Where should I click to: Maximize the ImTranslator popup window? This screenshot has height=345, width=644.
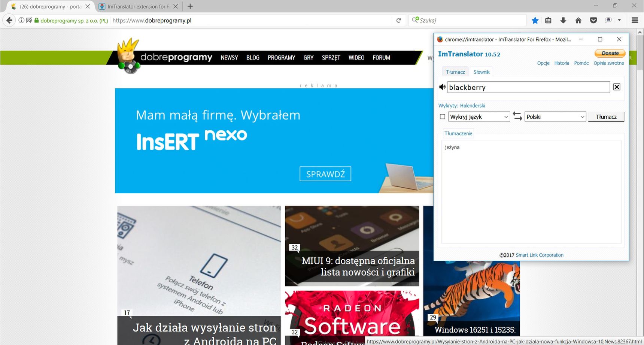pyautogui.click(x=600, y=39)
